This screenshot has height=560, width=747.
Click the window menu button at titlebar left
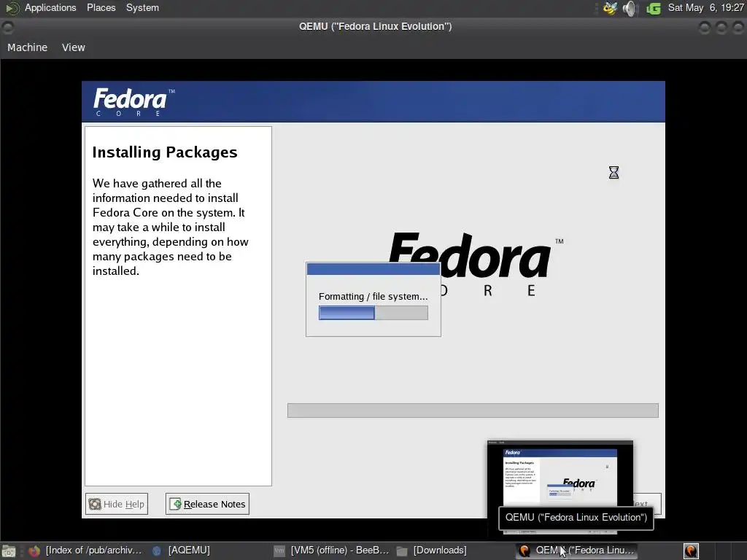8,27
